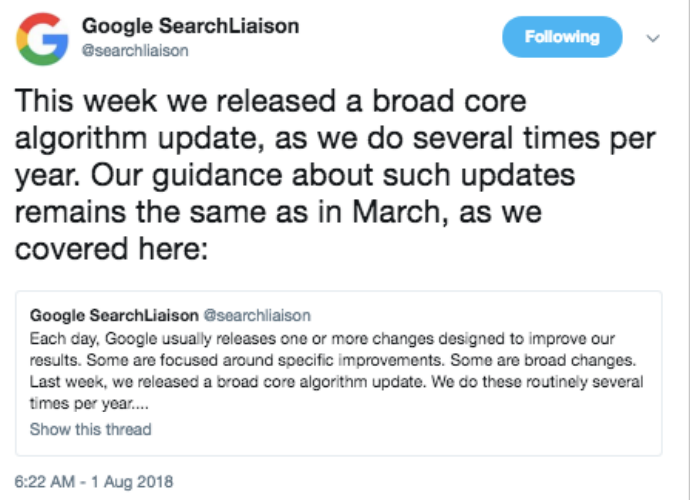Click the @searchliaison handle inside quoted tweet
690x500 pixels.
[x=257, y=315]
